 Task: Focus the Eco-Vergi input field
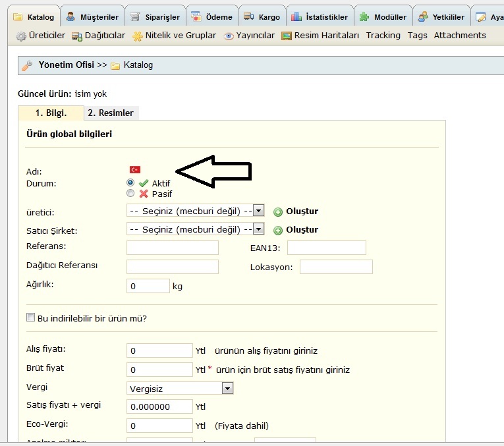click(159, 426)
